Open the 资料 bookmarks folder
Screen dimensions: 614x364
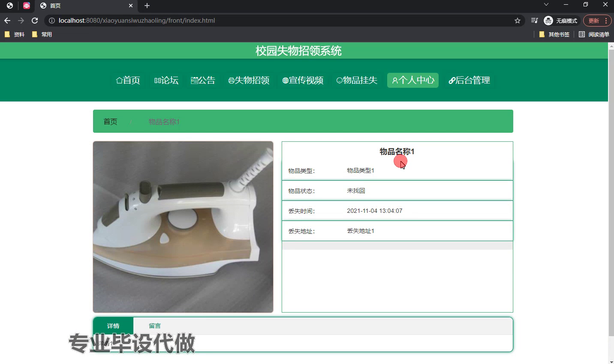pyautogui.click(x=15, y=34)
